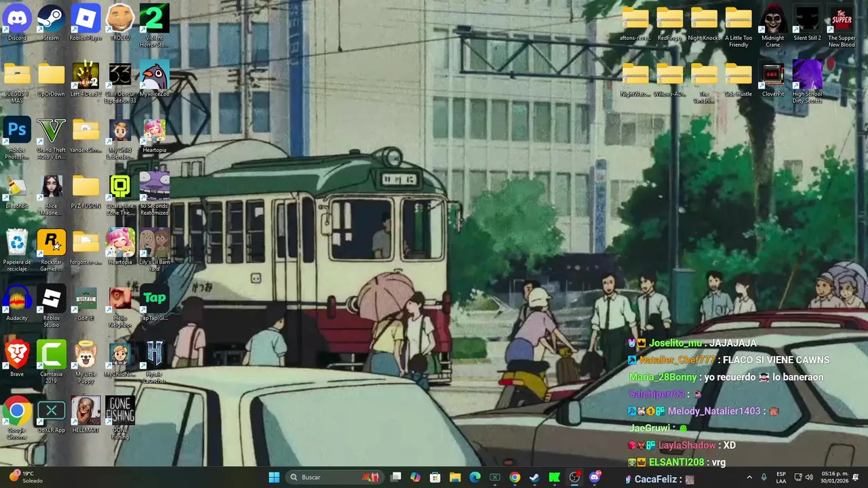This screenshot has width=868, height=488.
Task: Select the NightKnocks folder
Action: tap(704, 24)
